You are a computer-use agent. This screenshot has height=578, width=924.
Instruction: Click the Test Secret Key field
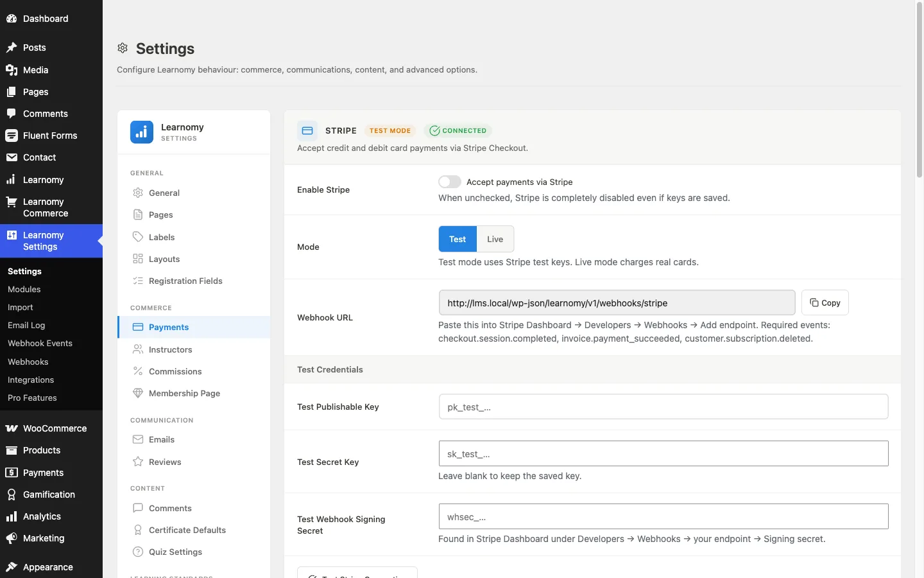point(663,453)
